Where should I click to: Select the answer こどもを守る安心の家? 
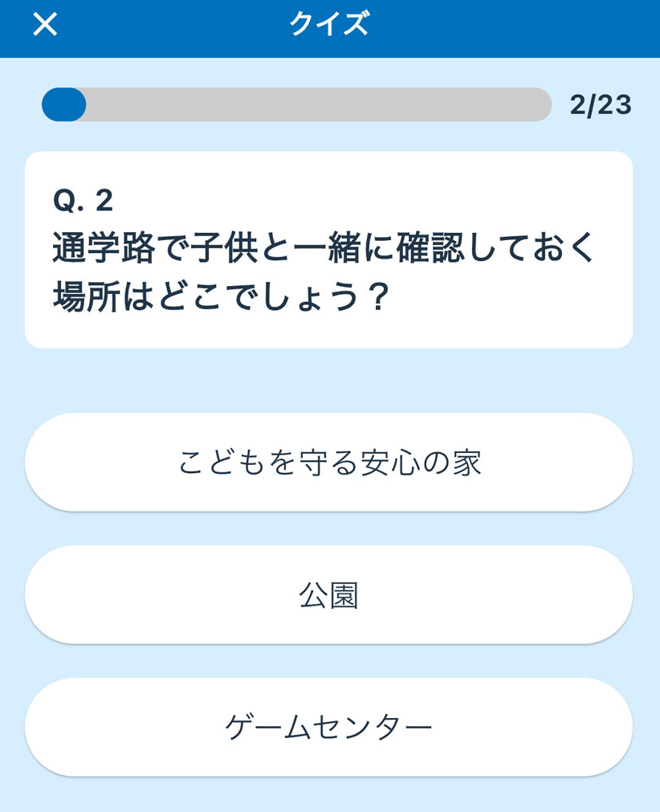(x=329, y=463)
